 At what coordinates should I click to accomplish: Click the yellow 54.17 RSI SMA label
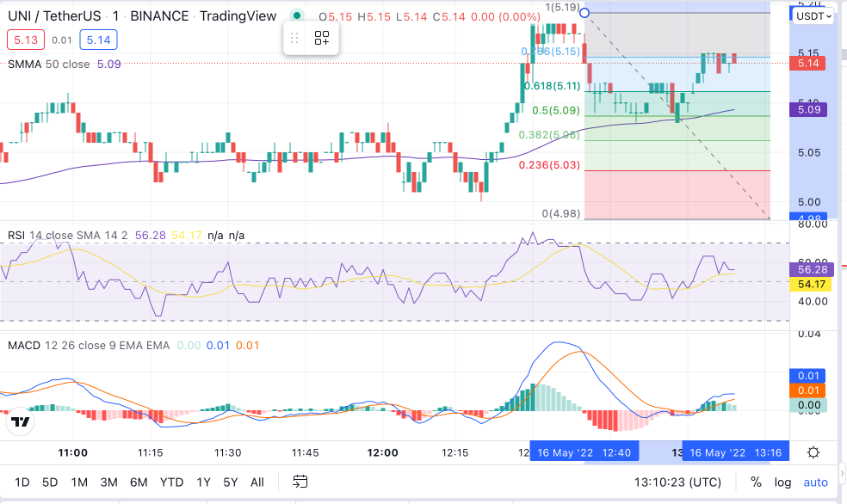coord(811,284)
